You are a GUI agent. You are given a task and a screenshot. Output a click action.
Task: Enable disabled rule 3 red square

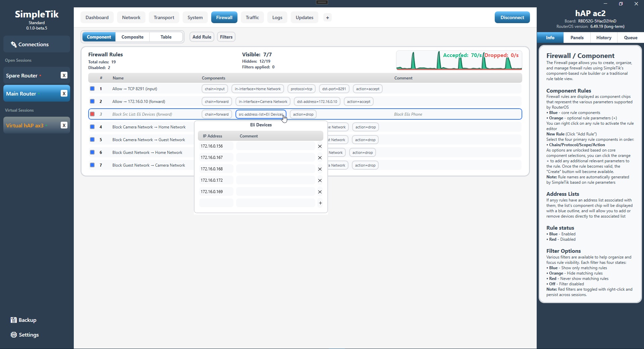pyautogui.click(x=92, y=114)
